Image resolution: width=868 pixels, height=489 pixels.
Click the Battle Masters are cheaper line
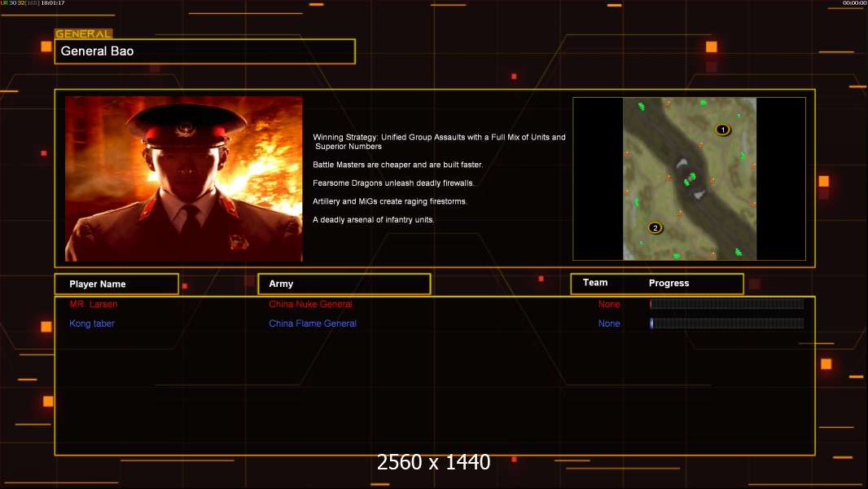click(x=398, y=165)
